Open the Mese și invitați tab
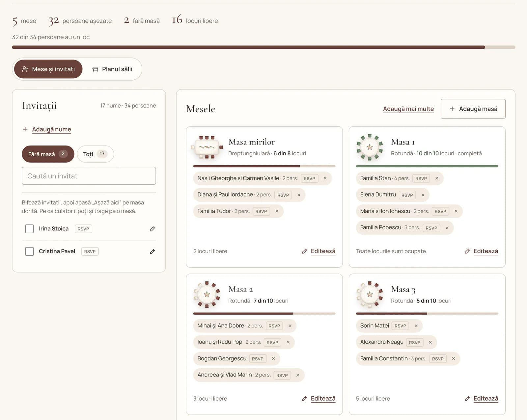527x420 pixels. click(48, 69)
